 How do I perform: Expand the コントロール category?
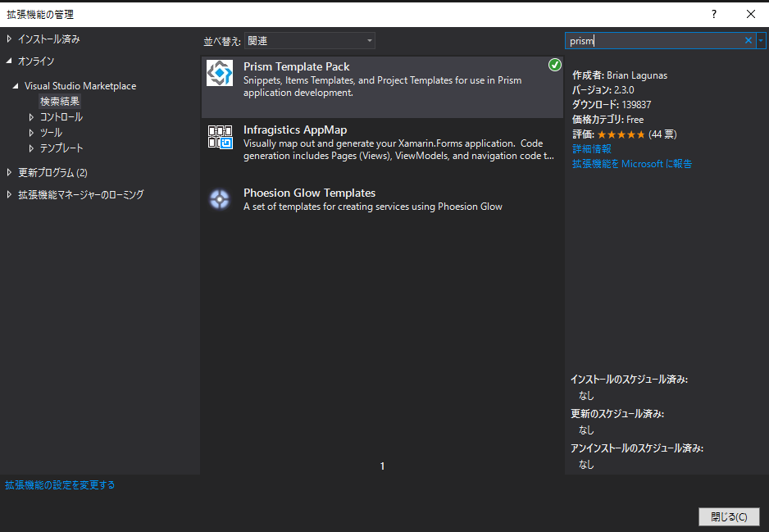pos(31,117)
